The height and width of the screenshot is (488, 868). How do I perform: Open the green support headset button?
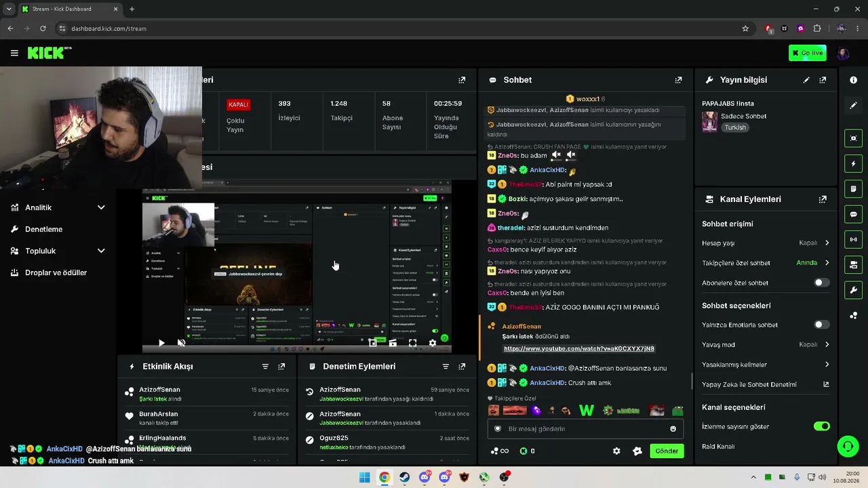pos(848,446)
